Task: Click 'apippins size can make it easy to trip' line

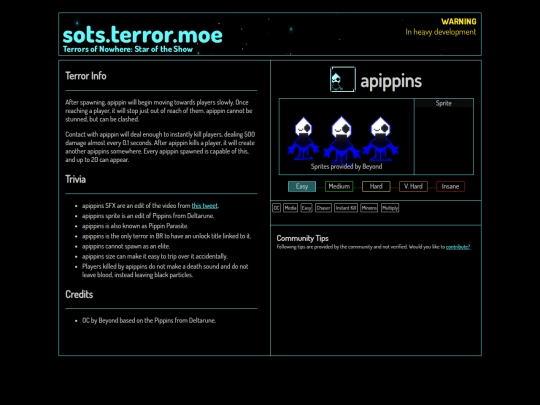Action: pyautogui.click(x=155, y=257)
